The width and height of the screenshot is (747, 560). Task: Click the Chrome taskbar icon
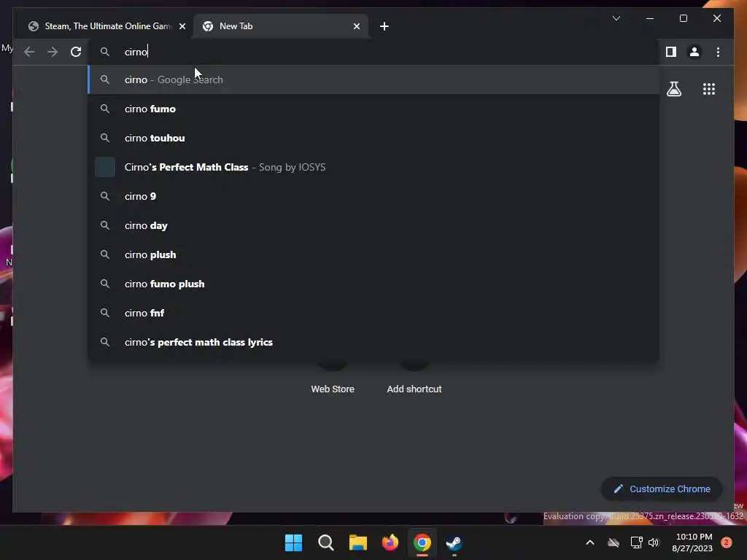point(422,542)
